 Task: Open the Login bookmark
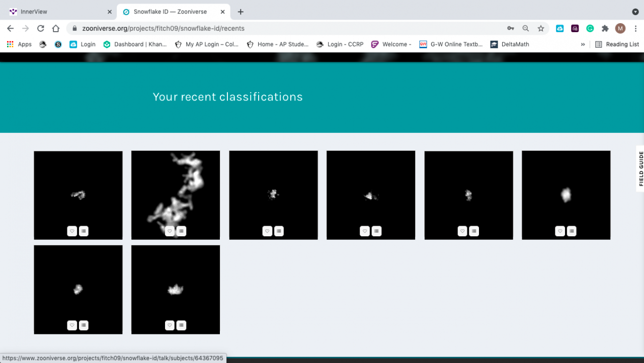83,44
